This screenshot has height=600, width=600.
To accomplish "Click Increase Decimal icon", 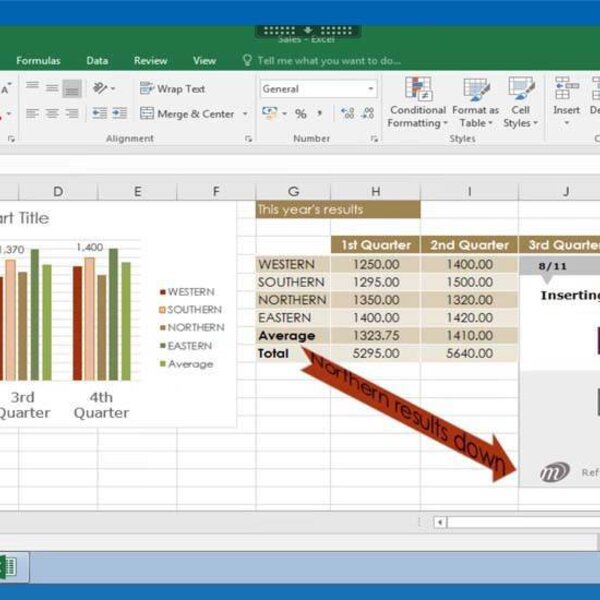I will pos(347,113).
